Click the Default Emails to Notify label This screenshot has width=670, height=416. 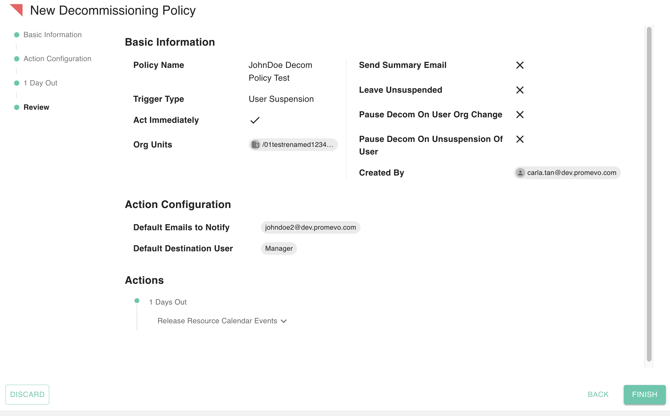point(181,227)
